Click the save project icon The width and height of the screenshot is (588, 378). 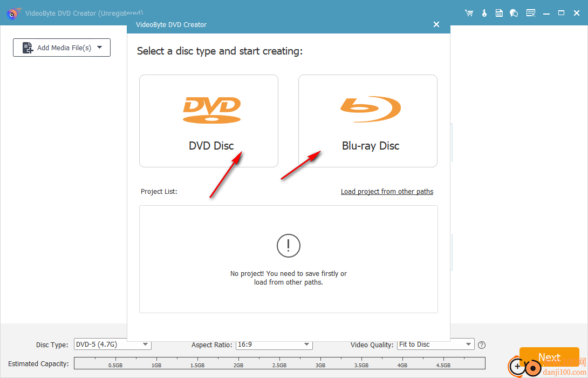point(499,13)
